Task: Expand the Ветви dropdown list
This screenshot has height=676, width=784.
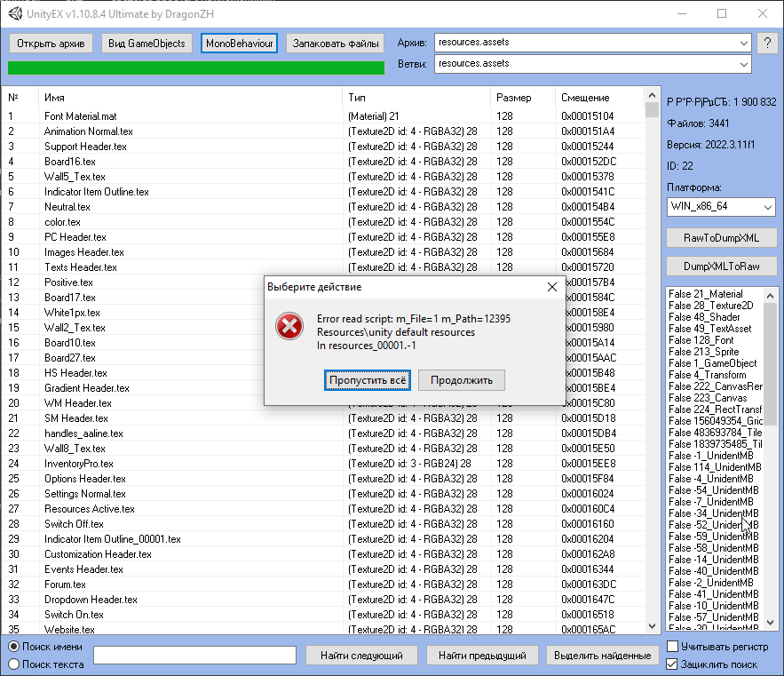Action: coord(742,64)
